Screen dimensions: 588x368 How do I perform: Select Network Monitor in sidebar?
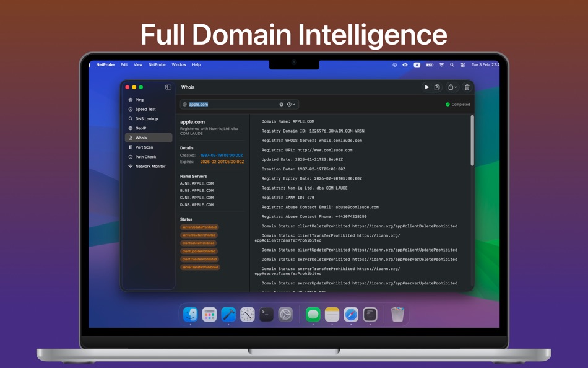tap(149, 166)
